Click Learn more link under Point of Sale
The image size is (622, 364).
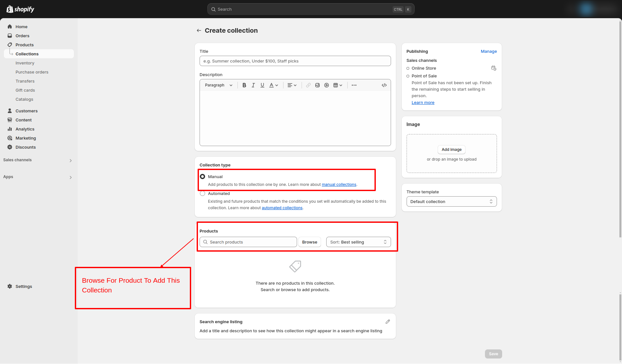click(423, 102)
